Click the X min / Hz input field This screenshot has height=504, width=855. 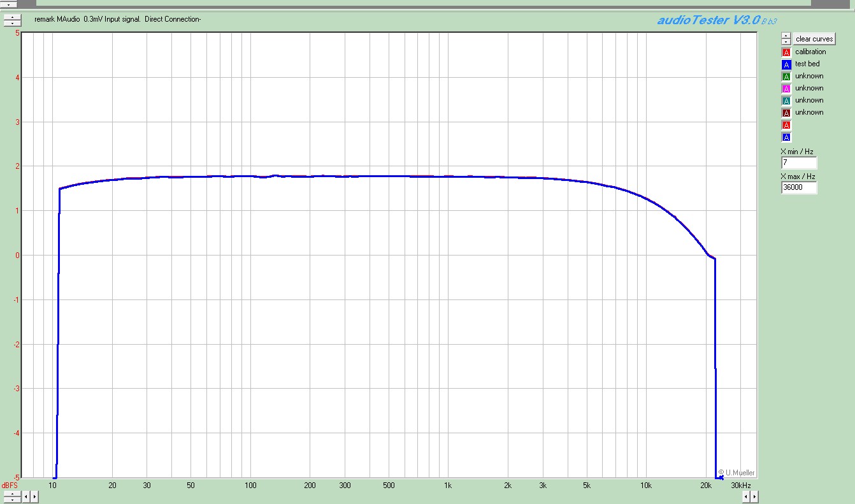(799, 163)
